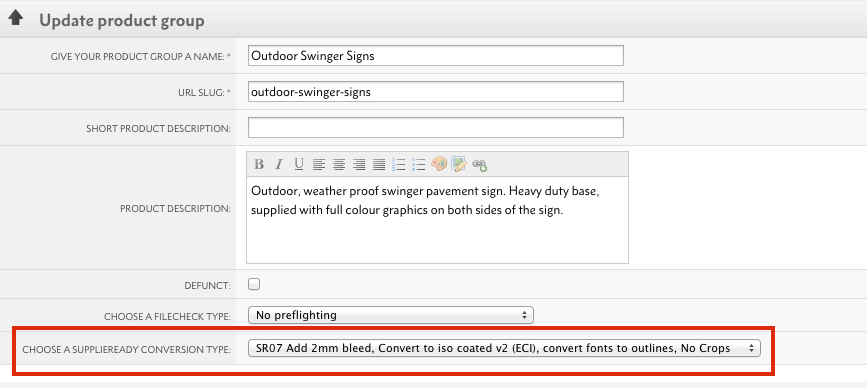Image resolution: width=867 pixels, height=388 pixels.
Task: Click the product group name field
Action: [436, 56]
